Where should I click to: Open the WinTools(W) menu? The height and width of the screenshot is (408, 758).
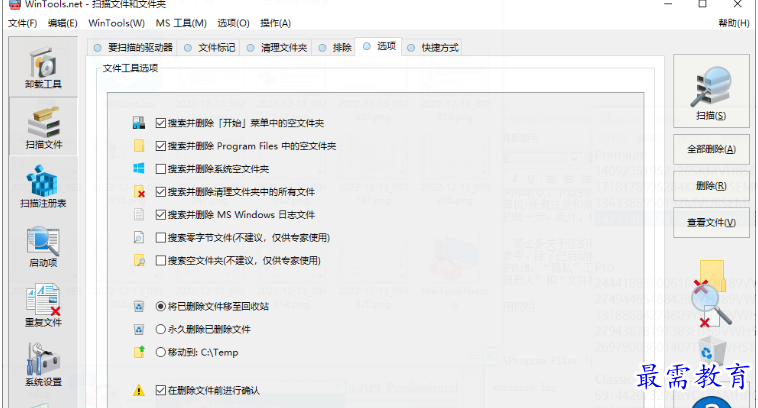pos(116,23)
